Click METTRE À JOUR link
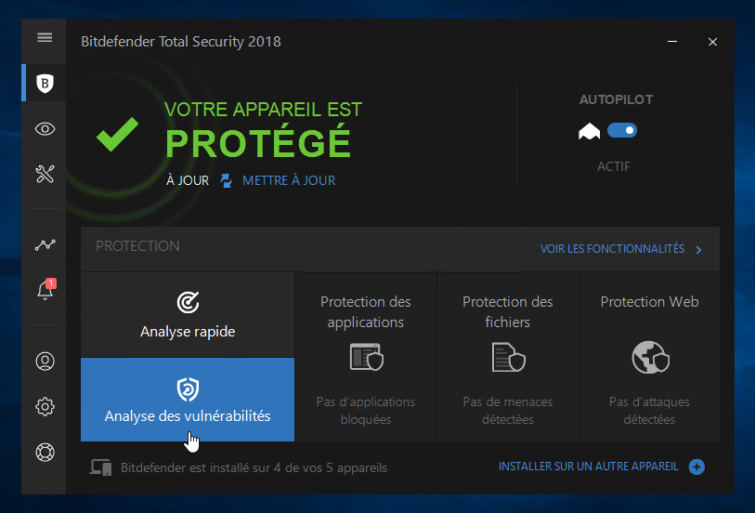The width and height of the screenshot is (755, 513). tap(289, 181)
